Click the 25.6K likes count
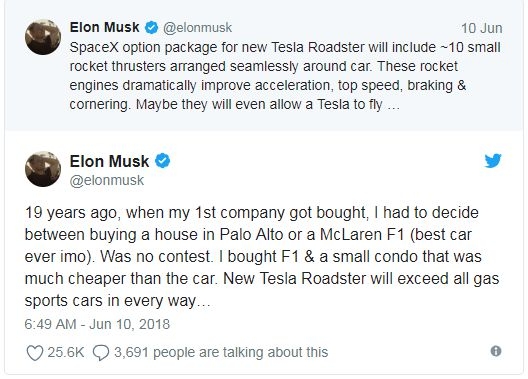The width and height of the screenshot is (528, 379). pos(66,352)
